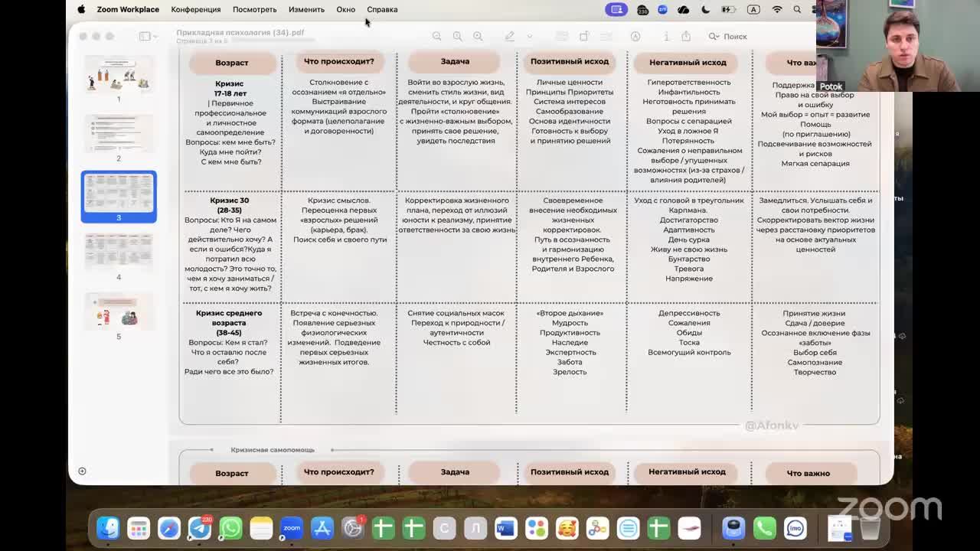Click the first 'Задача' column header
Viewport: 980px width, 551px height.
[455, 61]
